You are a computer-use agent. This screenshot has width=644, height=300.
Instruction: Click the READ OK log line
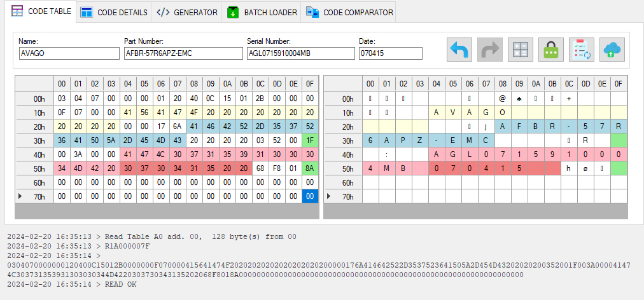click(x=72, y=284)
